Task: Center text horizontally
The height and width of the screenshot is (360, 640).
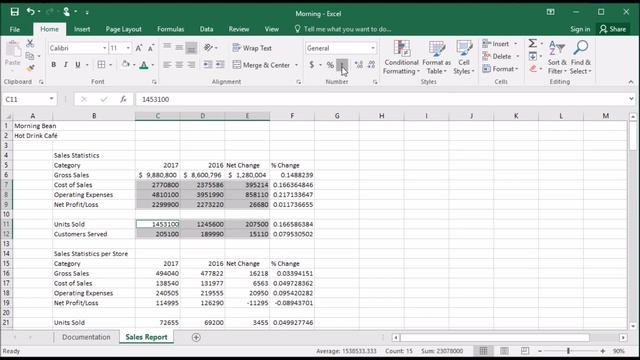Action: (179, 64)
